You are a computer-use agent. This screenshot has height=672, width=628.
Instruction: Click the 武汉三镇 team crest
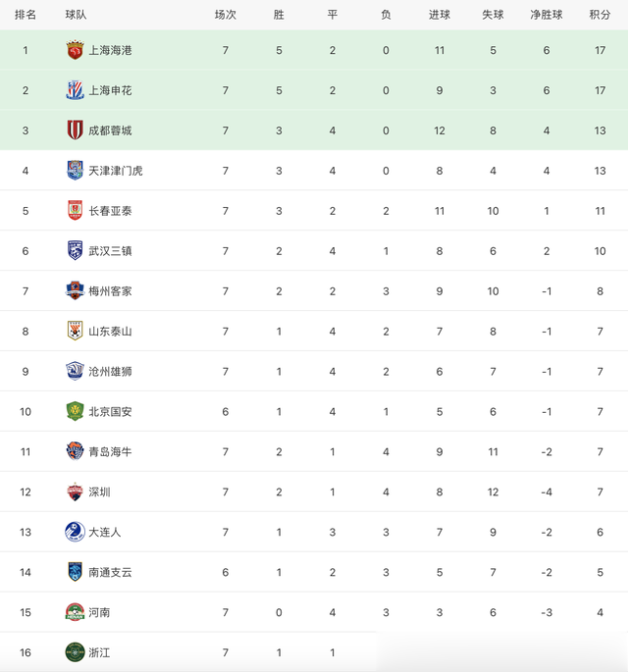point(75,251)
